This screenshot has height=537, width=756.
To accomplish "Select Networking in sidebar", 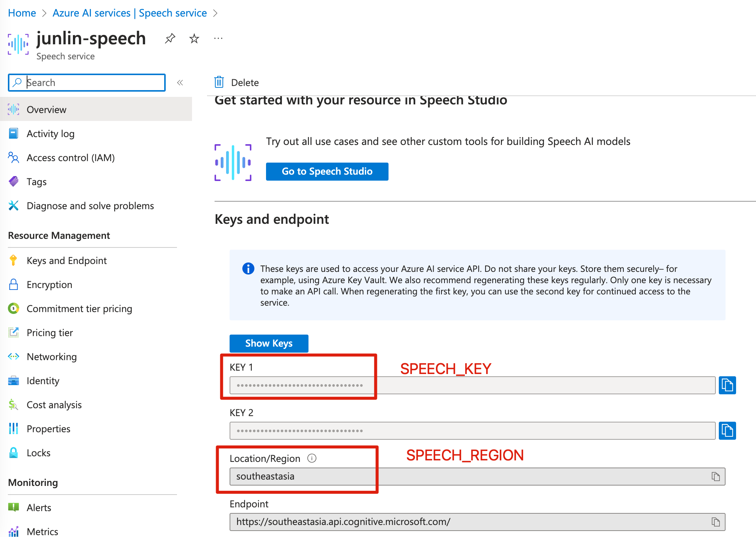I will 51,357.
